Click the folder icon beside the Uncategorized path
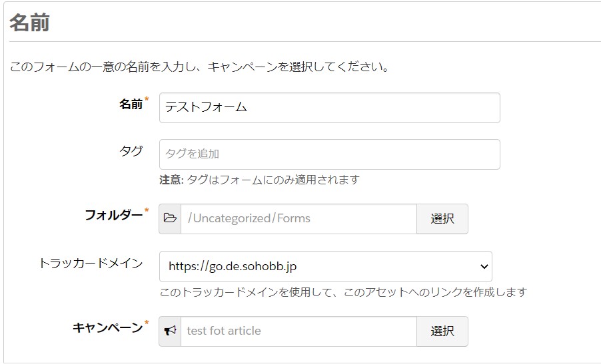 [170, 218]
